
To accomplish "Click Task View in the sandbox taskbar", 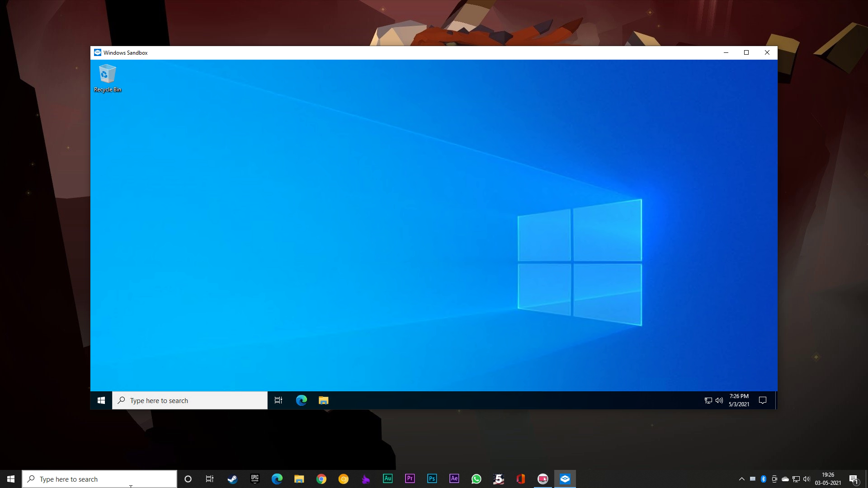I will pyautogui.click(x=278, y=400).
